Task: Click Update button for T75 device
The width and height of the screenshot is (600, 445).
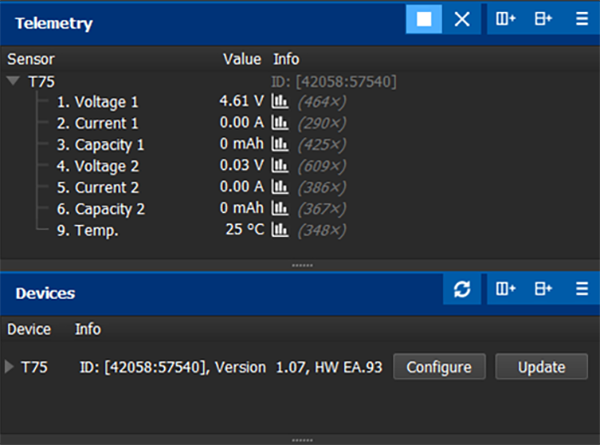Action: 542,367
